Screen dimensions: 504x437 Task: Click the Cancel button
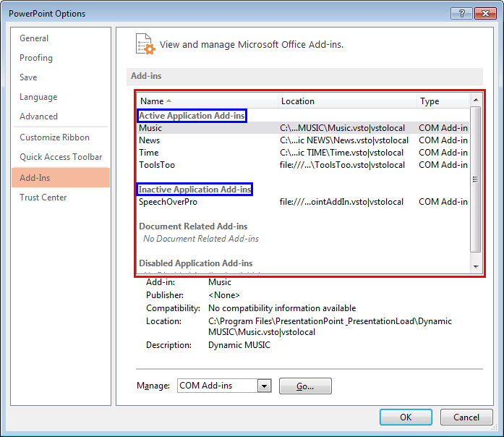(466, 417)
